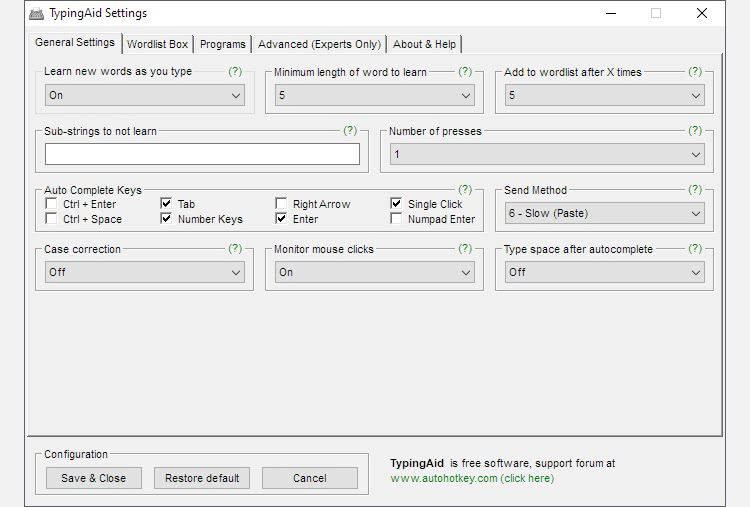Open the www.autohotkey.com support link
Image resolution: width=750 pixels, height=507 pixels.
pos(471,479)
